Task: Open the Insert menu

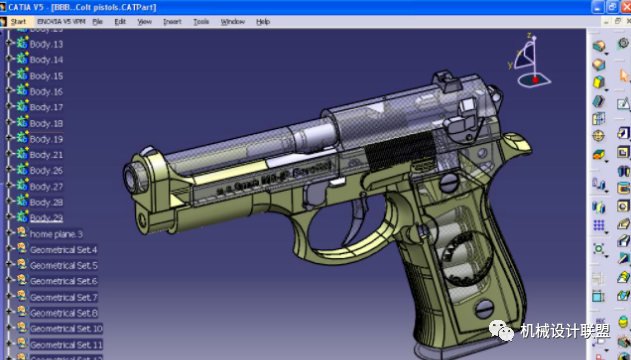Action: [x=172, y=22]
